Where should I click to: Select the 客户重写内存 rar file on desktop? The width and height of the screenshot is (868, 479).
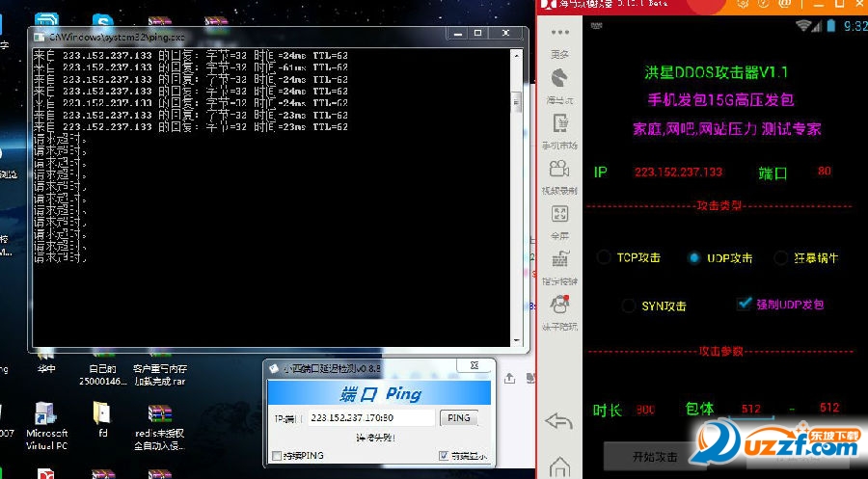click(160, 368)
